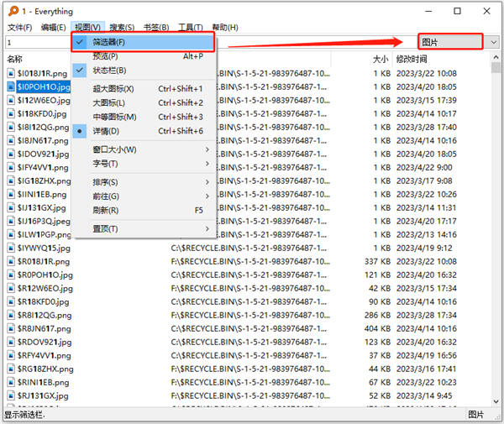Viewport: 504px width, 424px height.
Task: Click file icon of $RDOV921.jpg
Action: coord(11,343)
